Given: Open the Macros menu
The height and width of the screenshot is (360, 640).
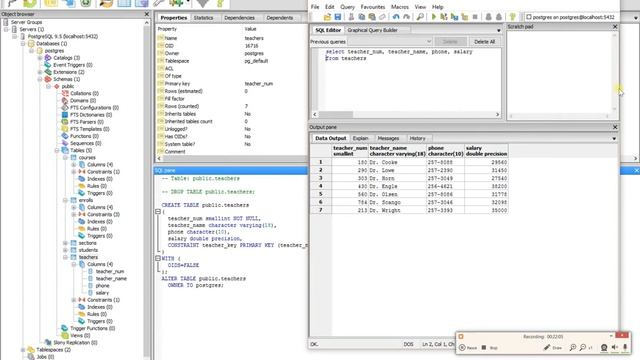Looking at the screenshot, I should [x=400, y=7].
